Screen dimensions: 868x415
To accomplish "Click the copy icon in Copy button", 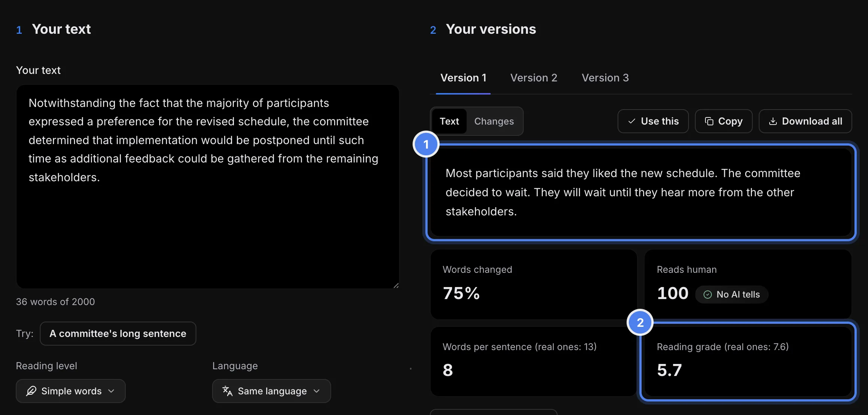I will [x=709, y=121].
